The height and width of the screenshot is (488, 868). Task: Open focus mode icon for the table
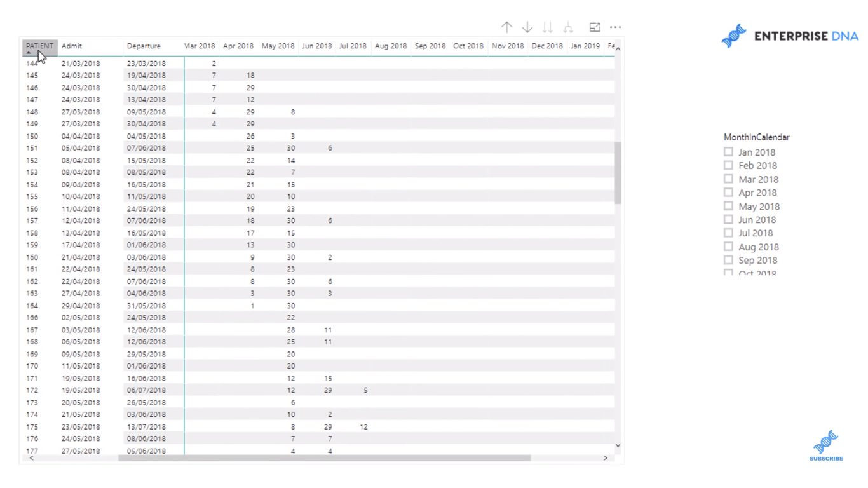[x=595, y=27]
